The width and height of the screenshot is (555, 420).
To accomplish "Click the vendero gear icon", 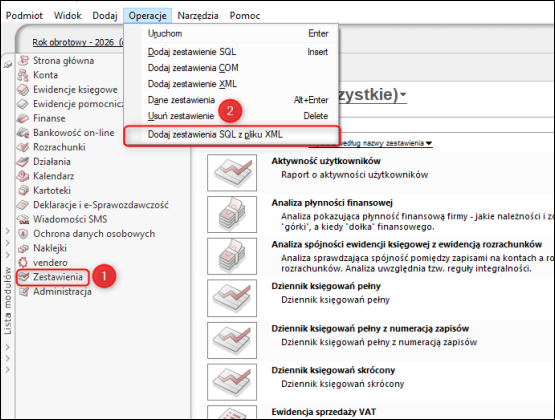I will tap(23, 263).
